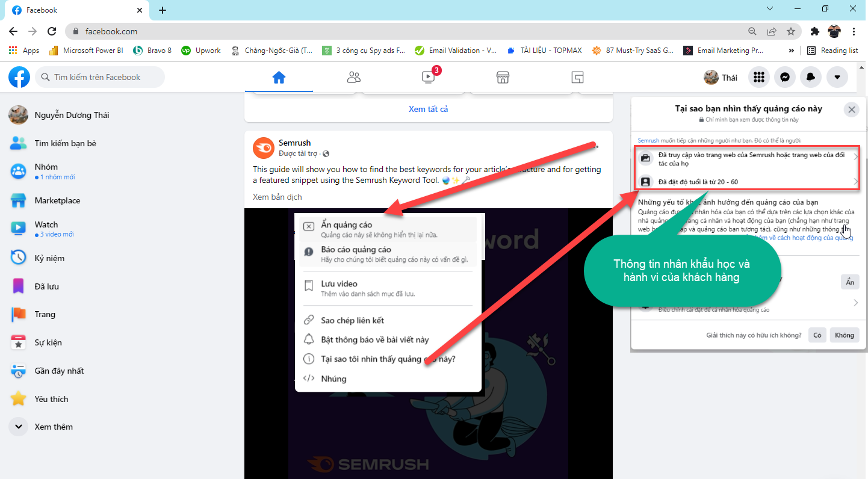Choose Sao chép liên kết menu entry

(x=388, y=320)
